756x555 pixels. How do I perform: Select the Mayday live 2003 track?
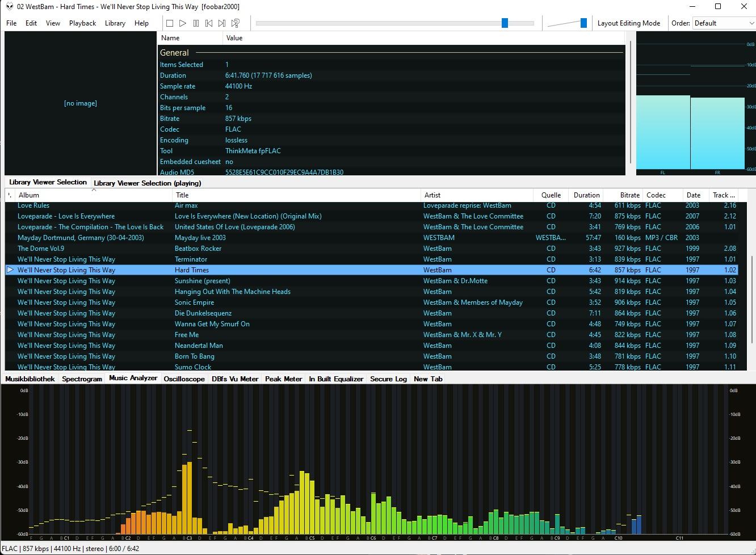pyautogui.click(x=371, y=238)
